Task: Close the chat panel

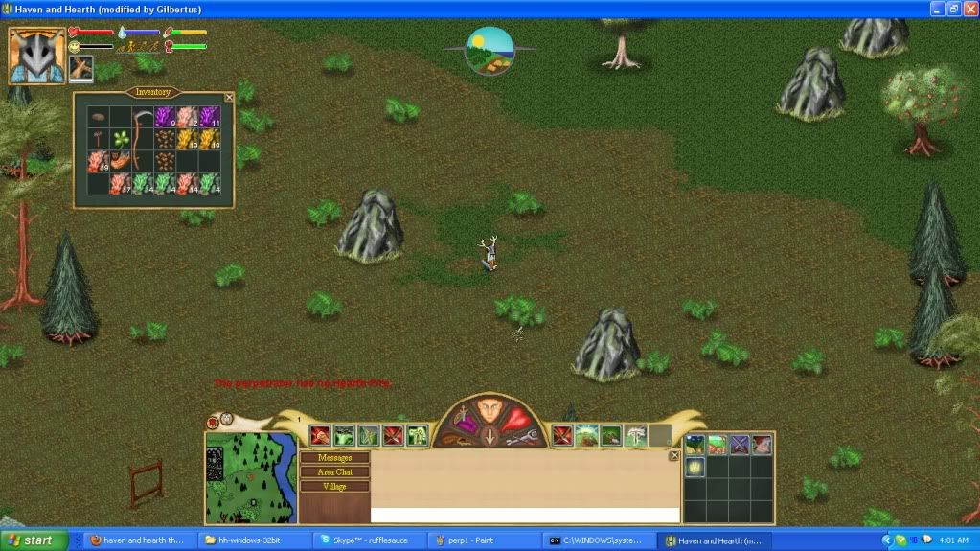Action: (x=673, y=456)
